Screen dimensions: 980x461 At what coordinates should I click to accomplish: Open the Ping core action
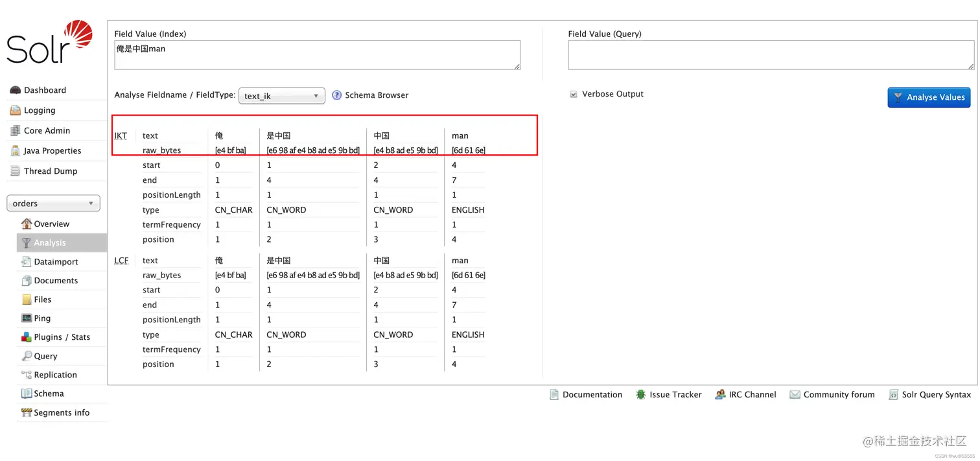click(x=42, y=318)
